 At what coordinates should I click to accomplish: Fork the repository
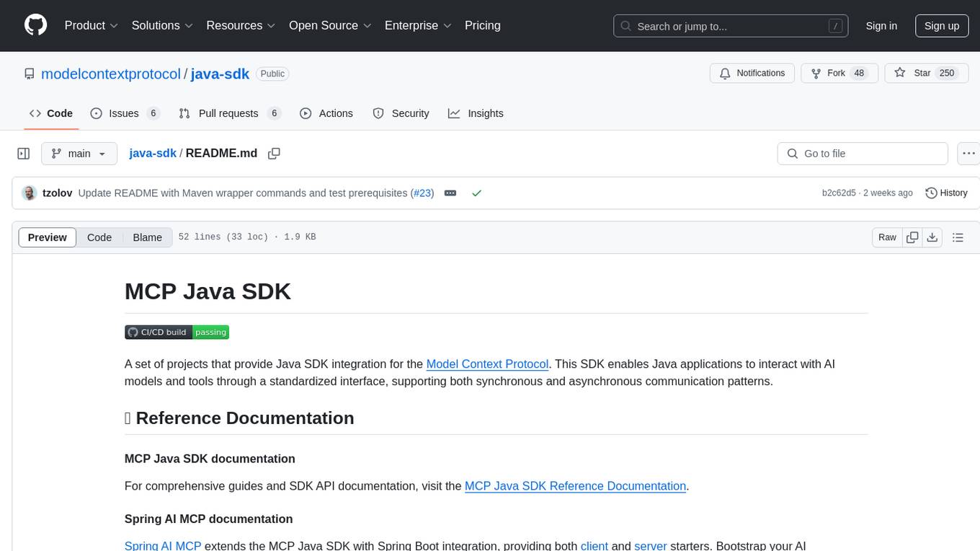(x=839, y=74)
